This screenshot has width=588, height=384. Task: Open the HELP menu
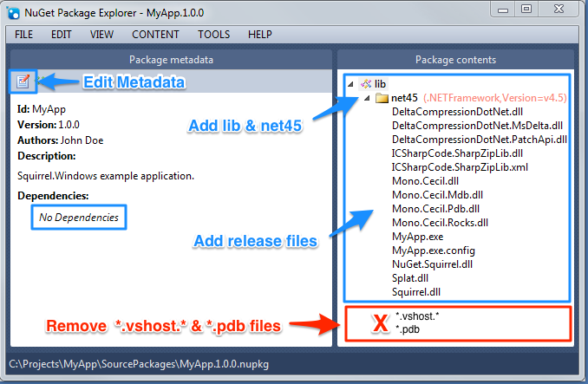click(259, 35)
